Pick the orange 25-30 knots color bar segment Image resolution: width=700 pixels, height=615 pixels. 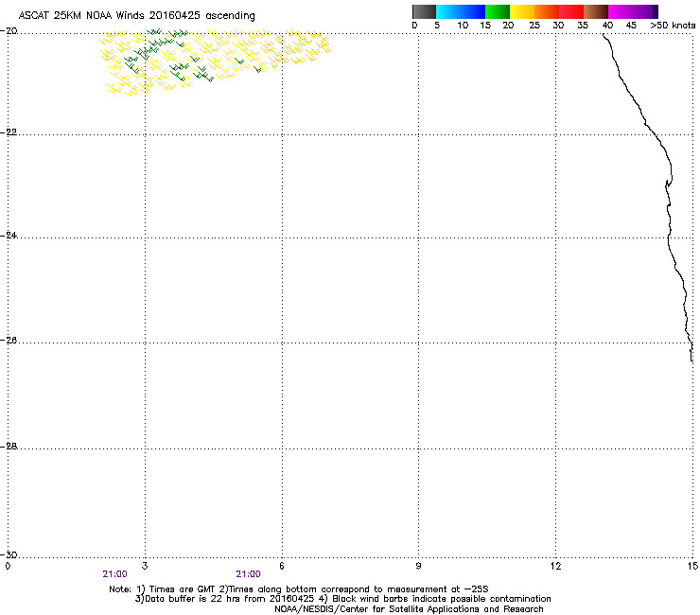tap(547, 11)
